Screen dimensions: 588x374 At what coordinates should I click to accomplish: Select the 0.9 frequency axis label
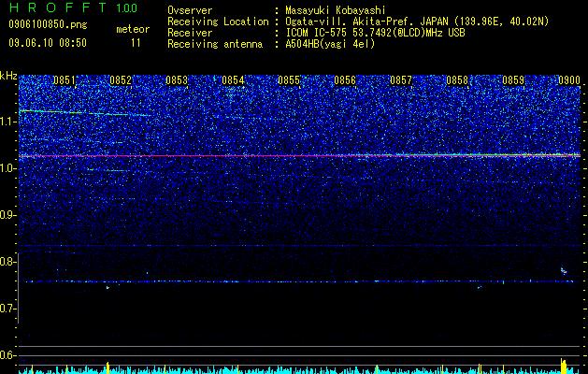click(x=8, y=215)
